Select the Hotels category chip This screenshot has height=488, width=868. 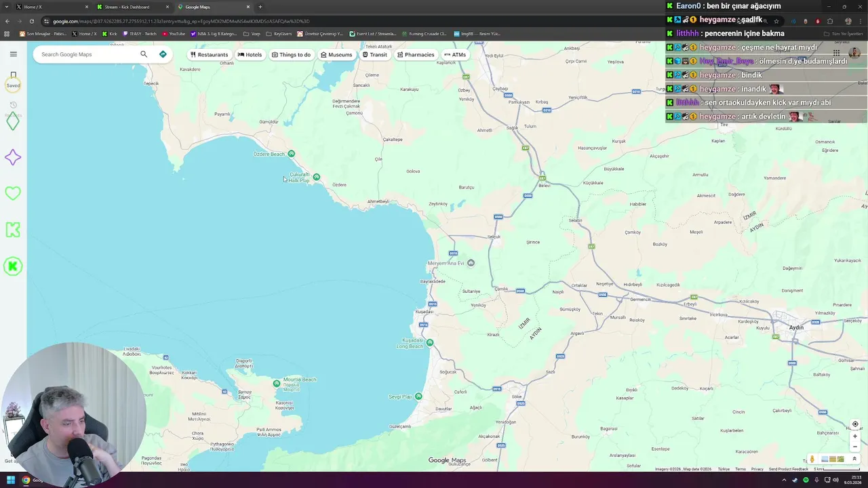[250, 54]
